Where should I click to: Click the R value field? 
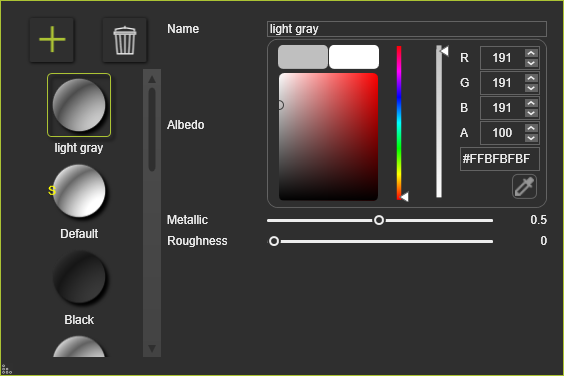[502, 58]
